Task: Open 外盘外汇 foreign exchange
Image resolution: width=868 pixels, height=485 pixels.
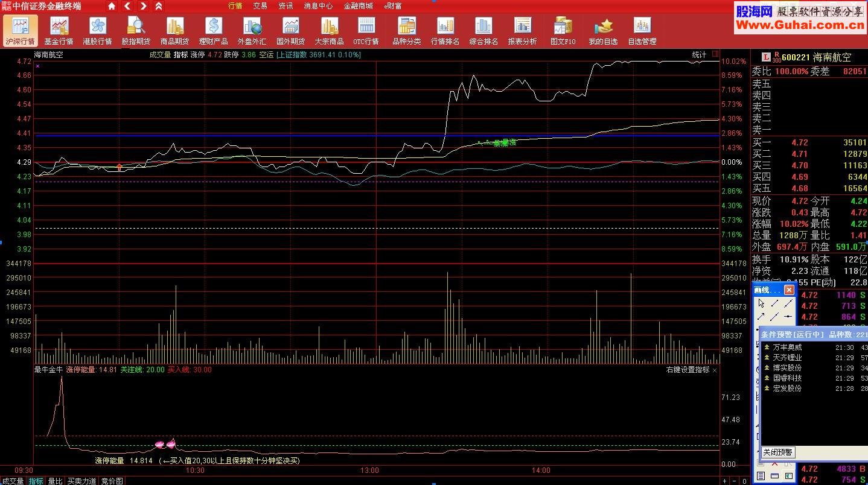Action: [x=252, y=31]
